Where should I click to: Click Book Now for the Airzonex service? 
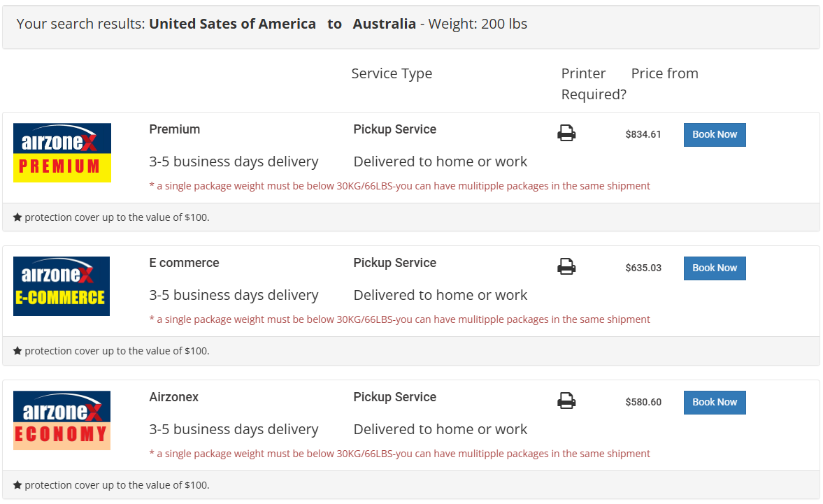click(x=714, y=402)
